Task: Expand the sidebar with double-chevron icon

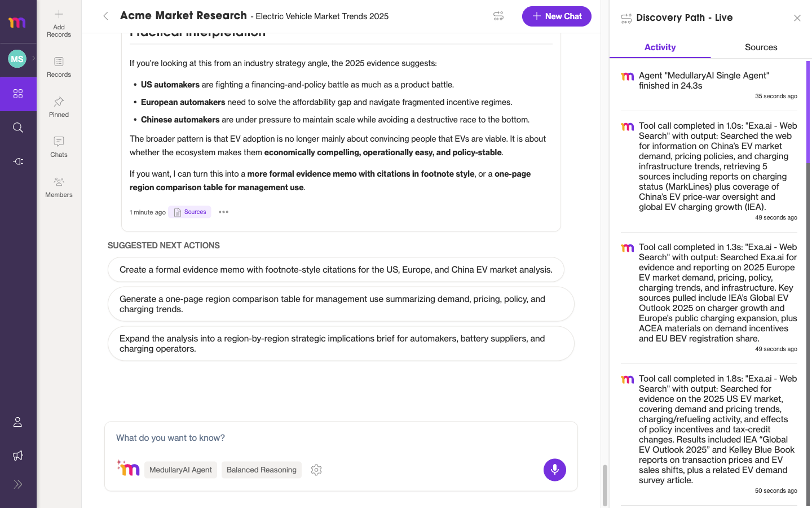Action: (18, 484)
